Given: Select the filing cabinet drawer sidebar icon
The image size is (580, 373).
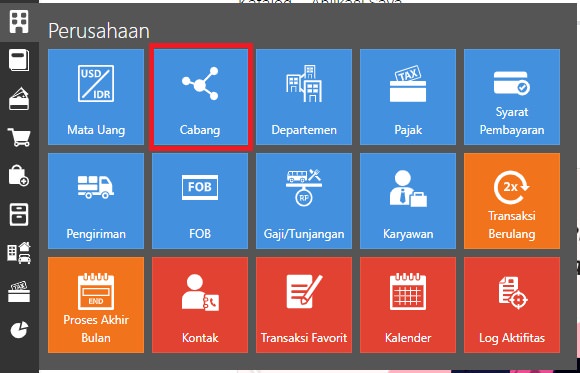Looking at the screenshot, I should pos(19,215).
